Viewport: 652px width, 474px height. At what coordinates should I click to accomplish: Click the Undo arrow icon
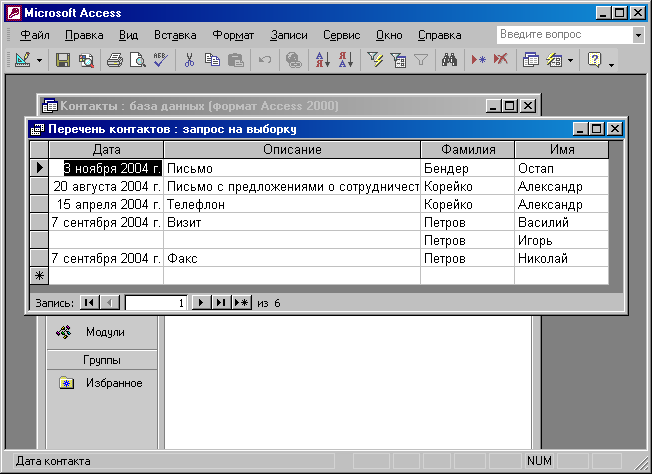[x=265, y=60]
